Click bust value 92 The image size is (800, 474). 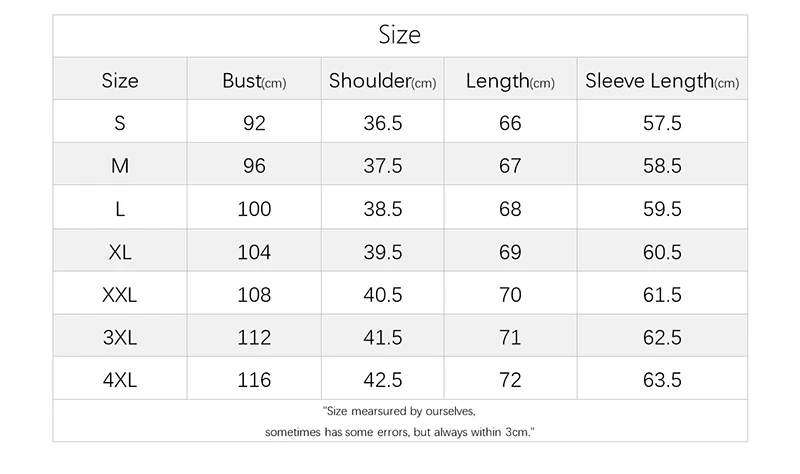point(254,124)
